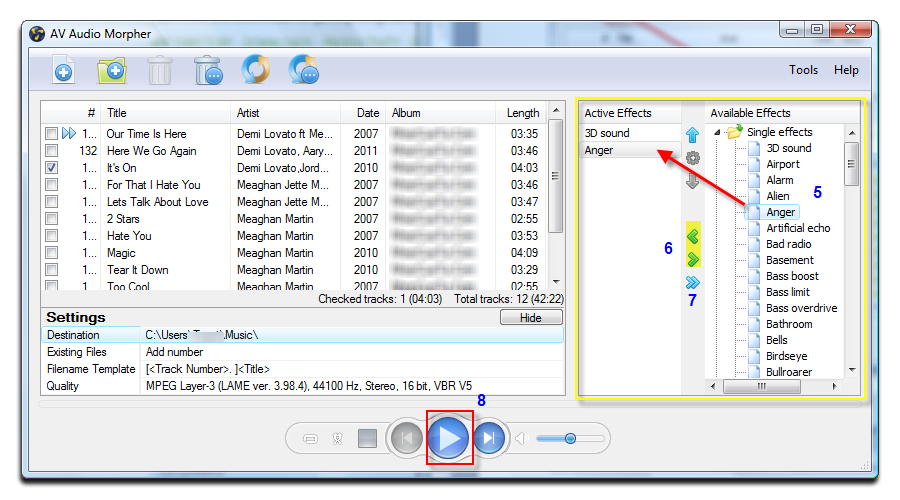Image resolution: width=900 pixels, height=500 pixels.
Task: Remove all effects with blue double arrow
Action: click(x=693, y=282)
